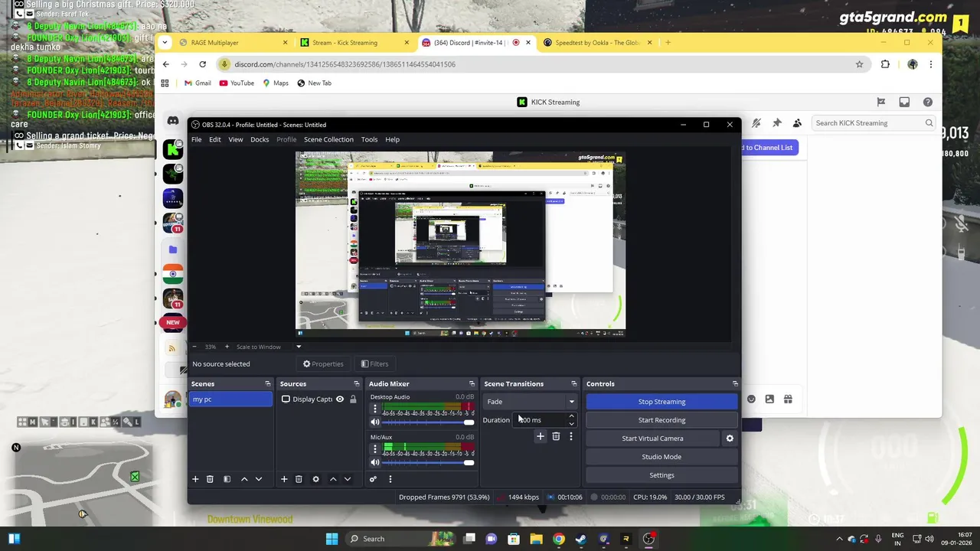Viewport: 980px width, 551px height.
Task: Open Chrome tab search dropdown arrow
Action: 166,43
